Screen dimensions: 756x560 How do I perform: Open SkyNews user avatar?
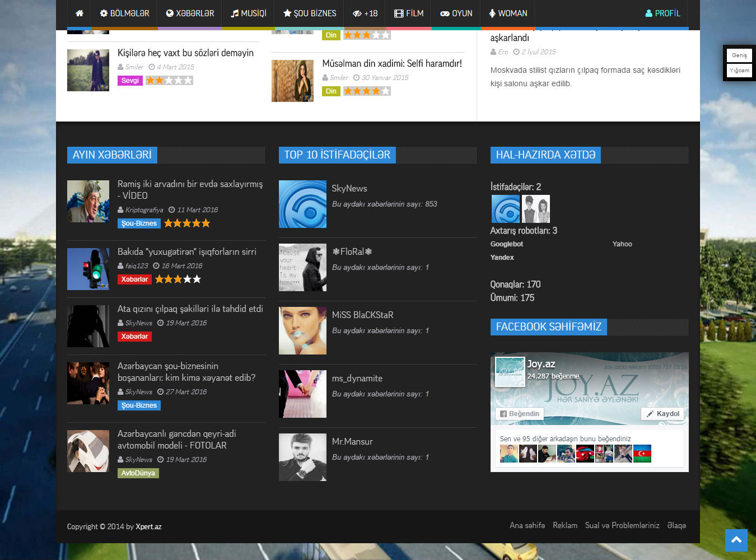tap(302, 204)
